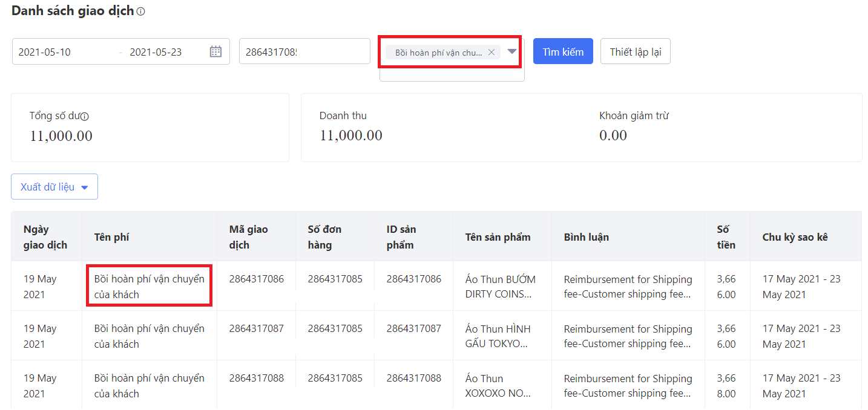
Task: Click the Ngày giao dịch column header
Action: point(45,237)
